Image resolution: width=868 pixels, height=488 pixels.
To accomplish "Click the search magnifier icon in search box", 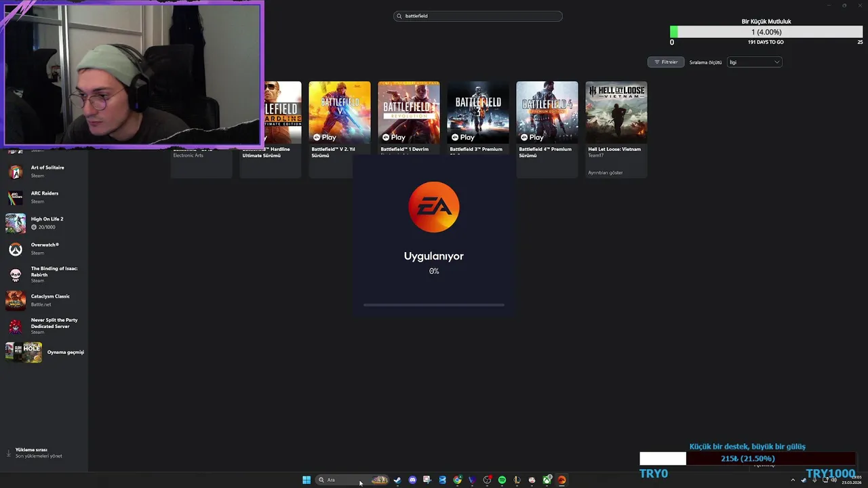I will point(399,16).
